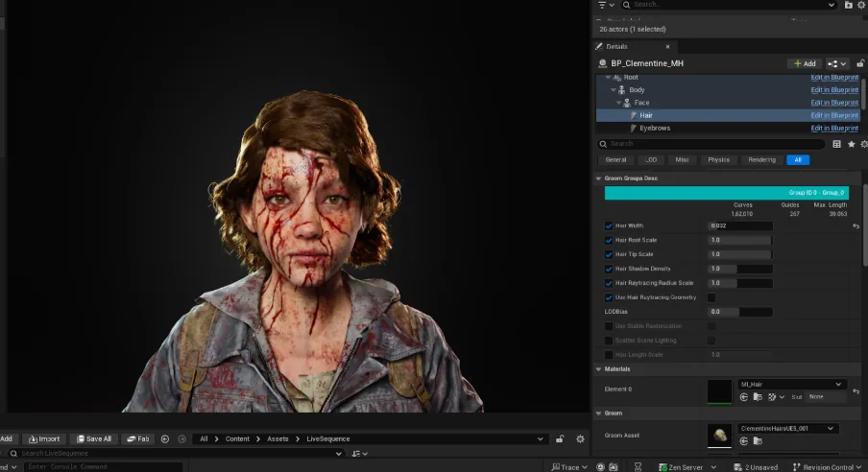
Task: Show favorite properties via star icon
Action: 852,144
